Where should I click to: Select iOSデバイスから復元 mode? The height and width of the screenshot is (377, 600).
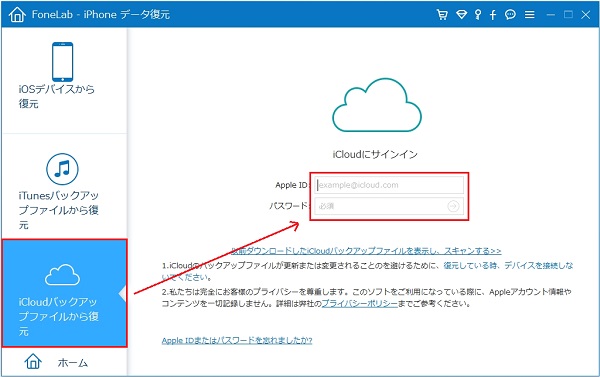click(x=64, y=80)
